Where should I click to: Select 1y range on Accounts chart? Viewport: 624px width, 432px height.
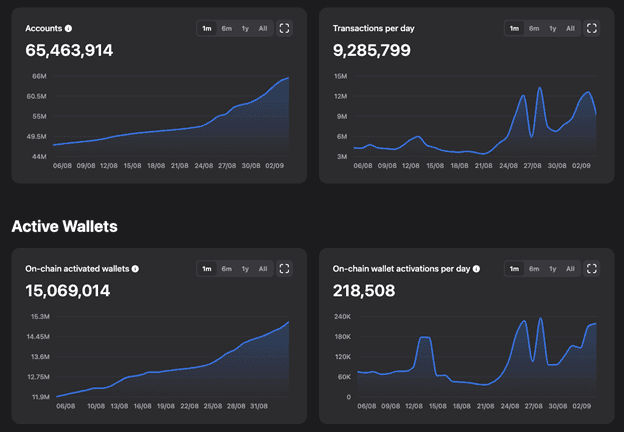click(x=244, y=29)
